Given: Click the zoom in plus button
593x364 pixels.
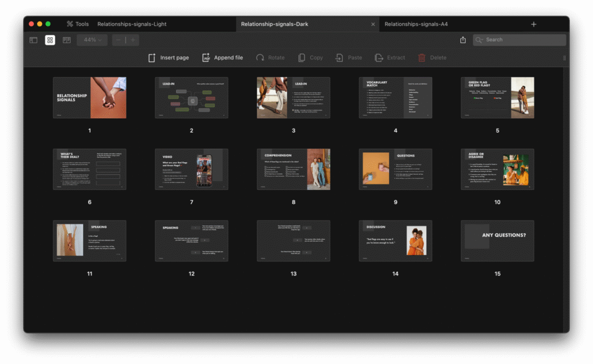Looking at the screenshot, I should coord(133,40).
